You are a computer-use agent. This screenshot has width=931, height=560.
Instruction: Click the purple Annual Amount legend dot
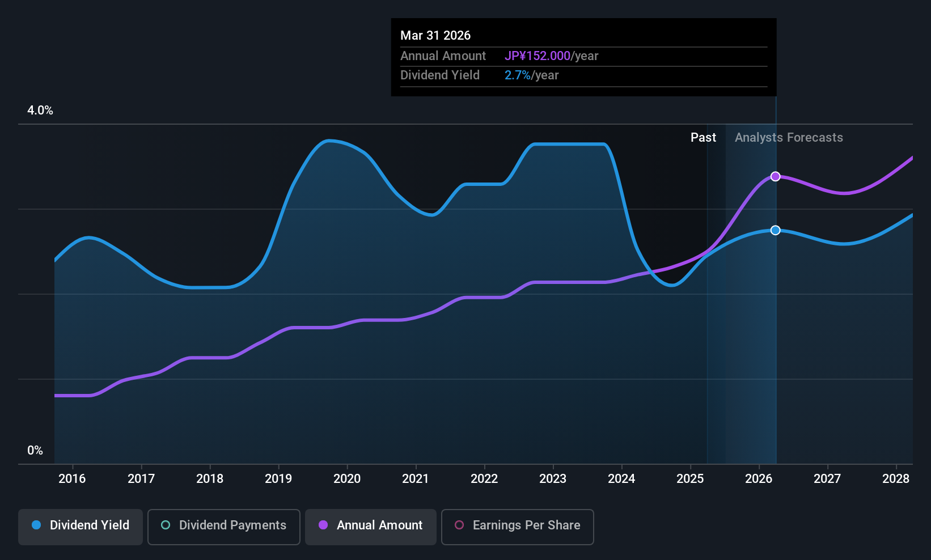click(323, 525)
